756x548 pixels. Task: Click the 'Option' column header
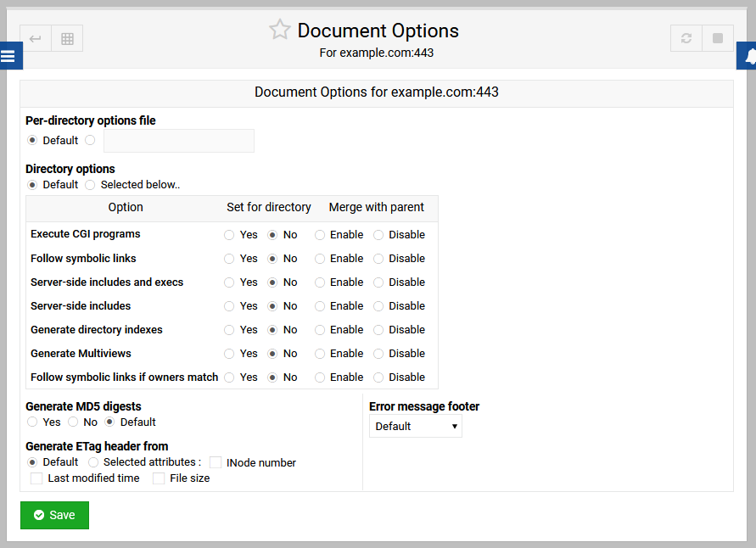tap(126, 207)
